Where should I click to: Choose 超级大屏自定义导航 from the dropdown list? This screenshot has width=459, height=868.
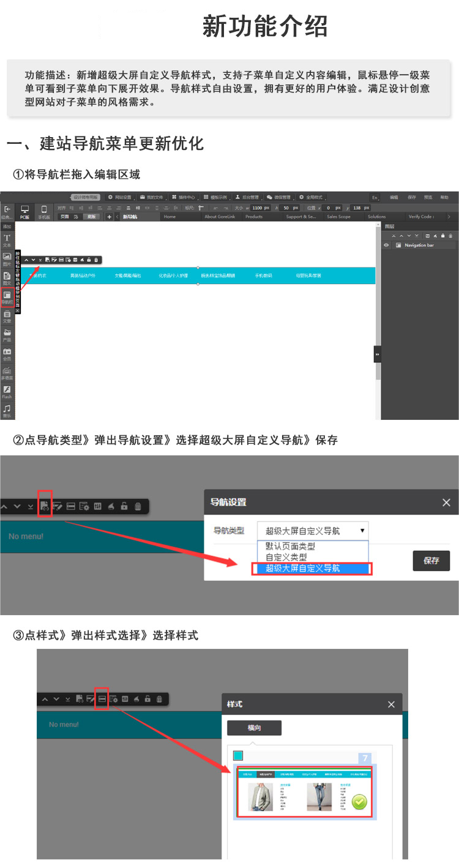(x=312, y=569)
